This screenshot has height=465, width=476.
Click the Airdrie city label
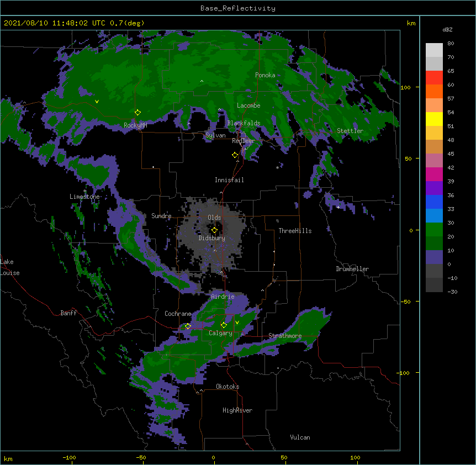point(223,297)
